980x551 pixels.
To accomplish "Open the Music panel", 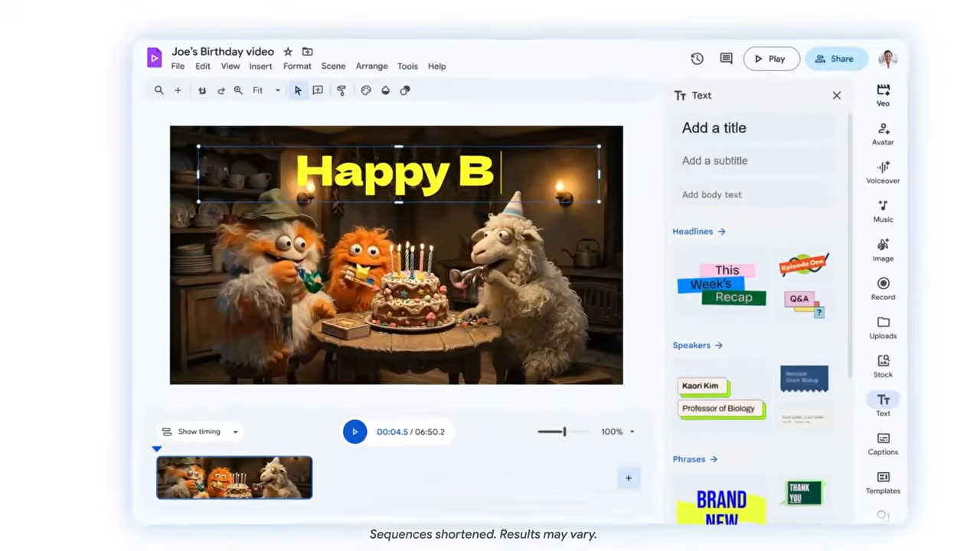I will tap(883, 211).
